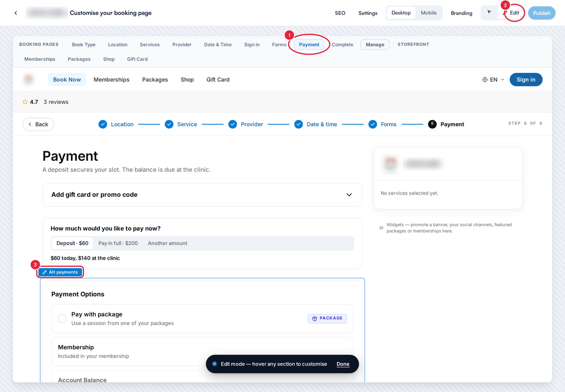Open the Location booking page tab
Image resolution: width=565 pixels, height=392 pixels.
point(118,45)
